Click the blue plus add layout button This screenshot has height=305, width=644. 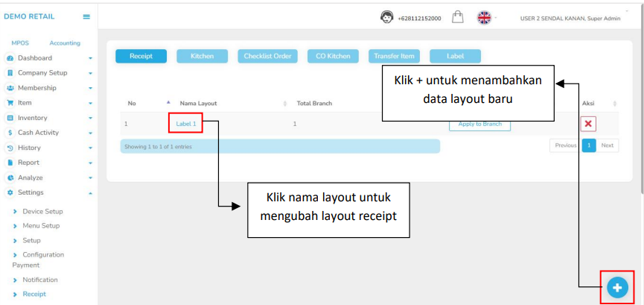(x=617, y=288)
